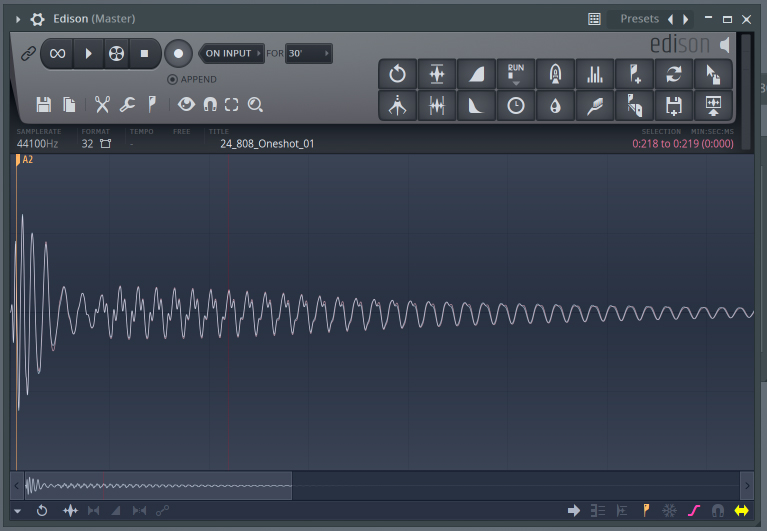Screen dimensions: 767x531
Task: Click the bottom bar normalize waveform icon
Action: pyautogui.click(x=70, y=511)
